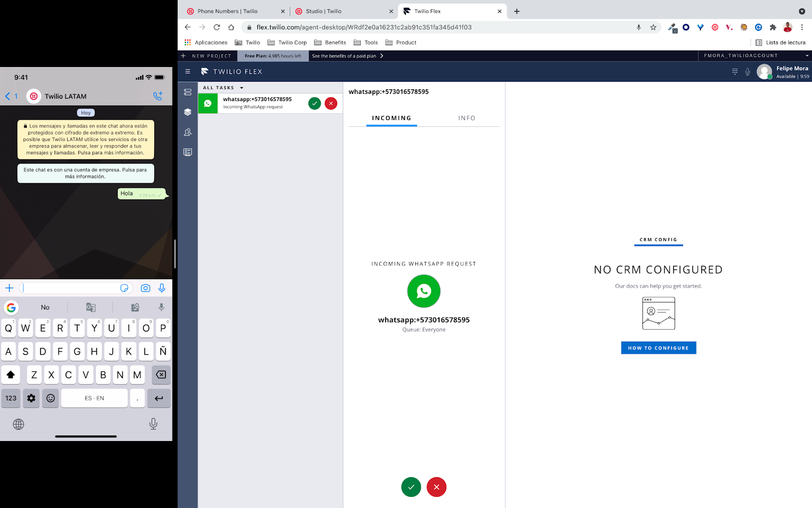Tap the WhatsApp message input field

tap(76, 288)
